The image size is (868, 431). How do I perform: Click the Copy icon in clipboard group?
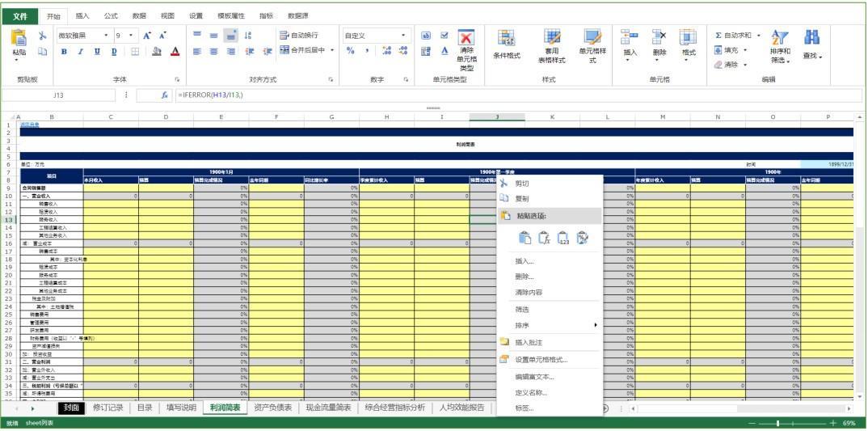point(43,52)
